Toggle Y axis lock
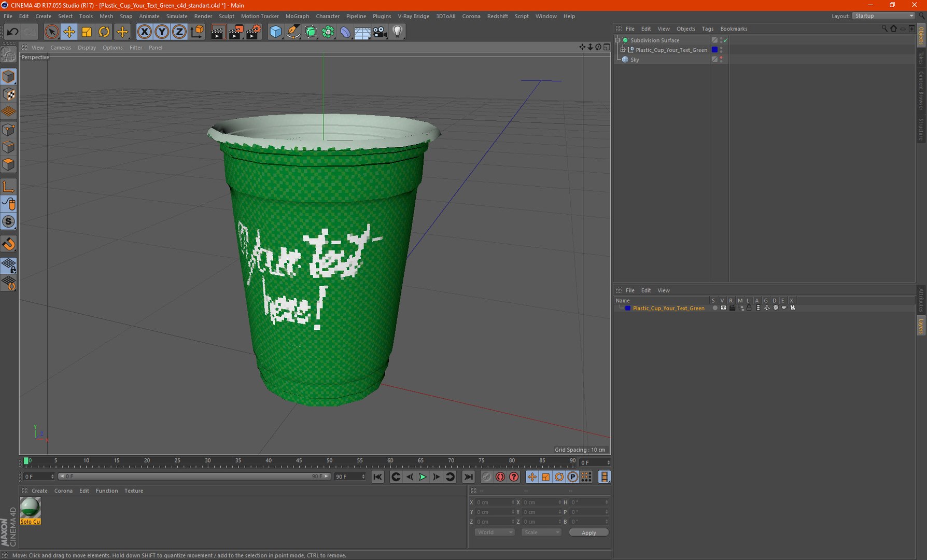 coord(162,32)
